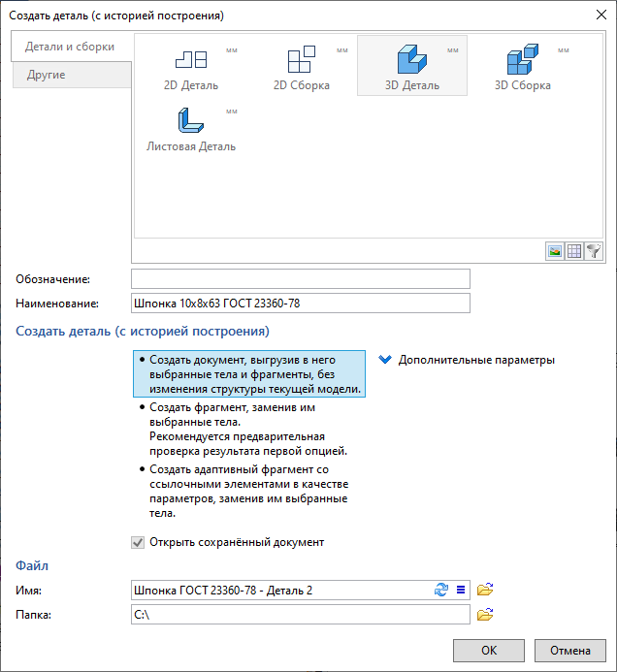Screen dimensions: 617x672
Task: Choose the 2D Сборка template
Action: 301,61
